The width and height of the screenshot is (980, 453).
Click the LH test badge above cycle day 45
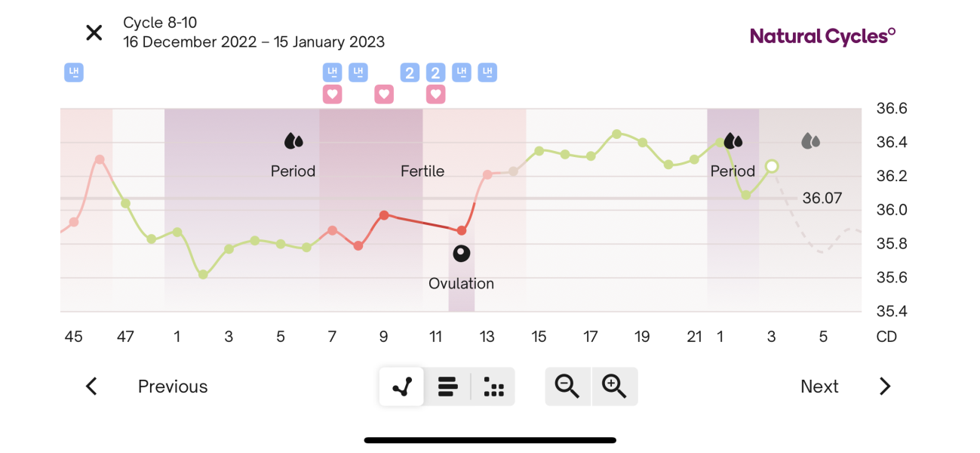coord(73,72)
